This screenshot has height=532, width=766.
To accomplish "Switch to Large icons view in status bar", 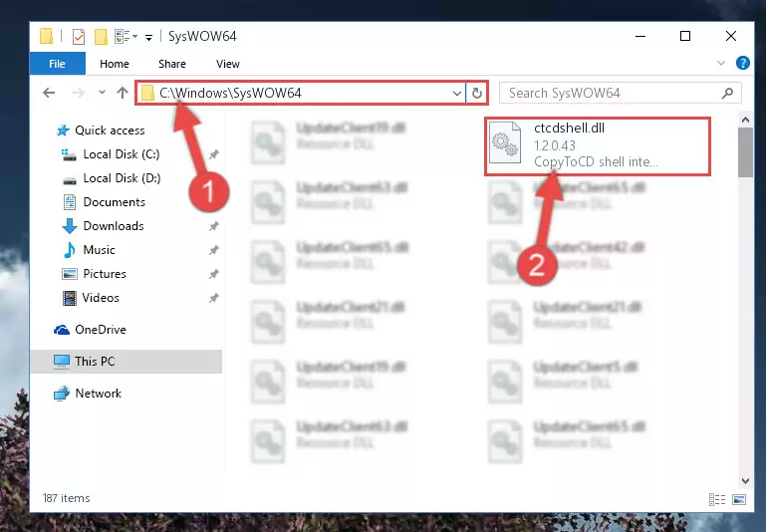I will pyautogui.click(x=739, y=499).
